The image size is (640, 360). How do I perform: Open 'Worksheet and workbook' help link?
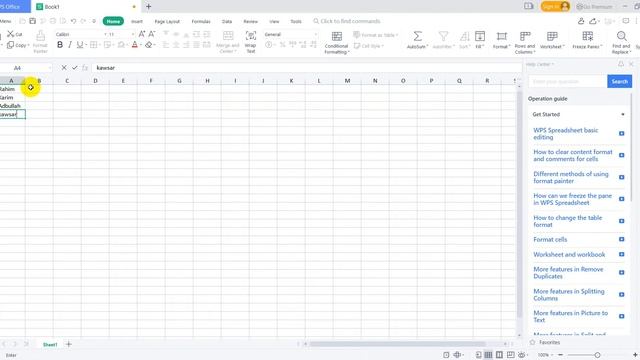click(569, 254)
